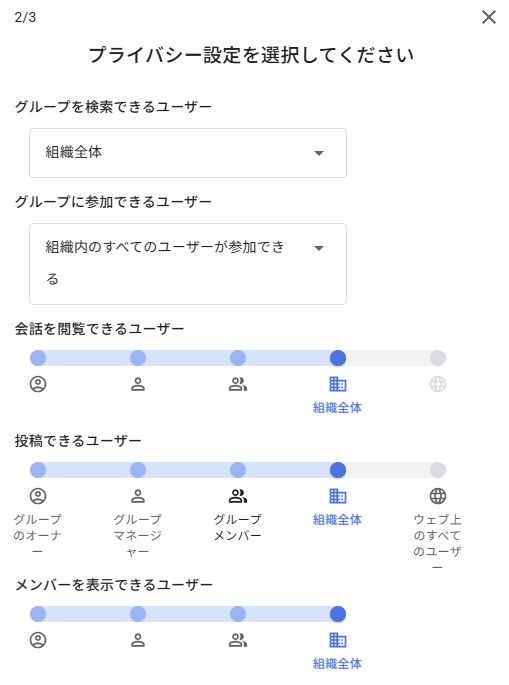Viewport: 509px width, 685px height.
Task: Click the group members icon under 会話を閲覧できるユーザー
Action: (238, 384)
